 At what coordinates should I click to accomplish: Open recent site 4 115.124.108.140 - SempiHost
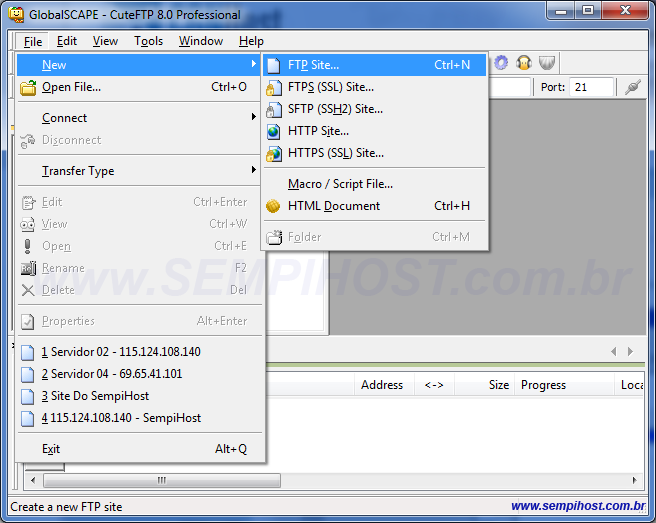coord(141,418)
